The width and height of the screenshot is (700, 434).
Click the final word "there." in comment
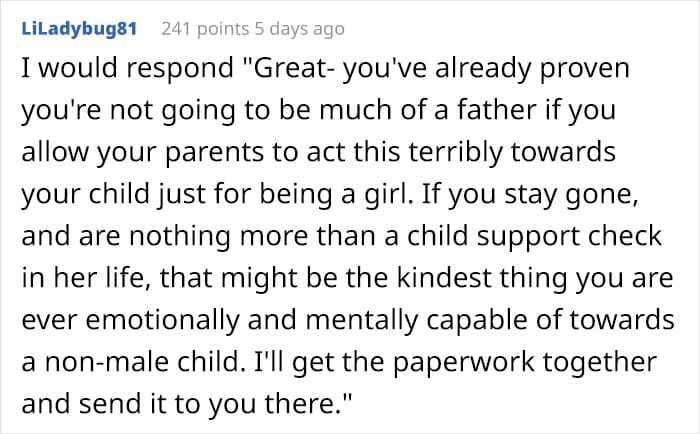click(308, 404)
